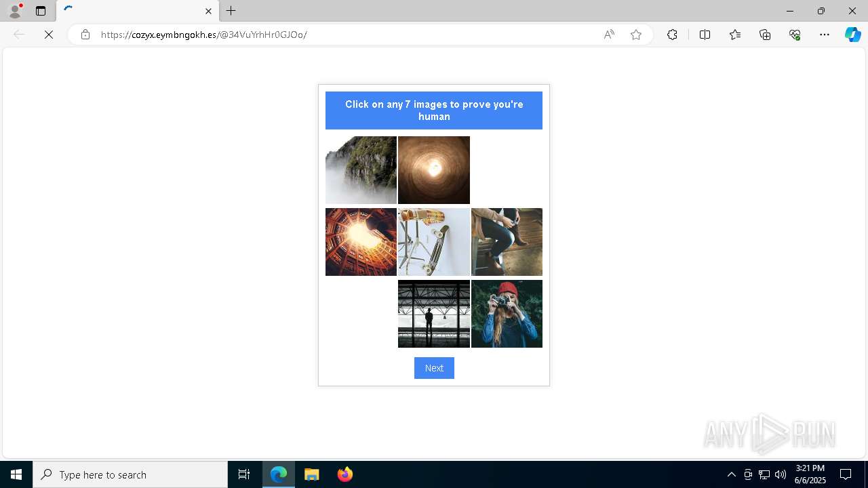
Task: Close the current browser tab
Action: click(x=208, y=11)
